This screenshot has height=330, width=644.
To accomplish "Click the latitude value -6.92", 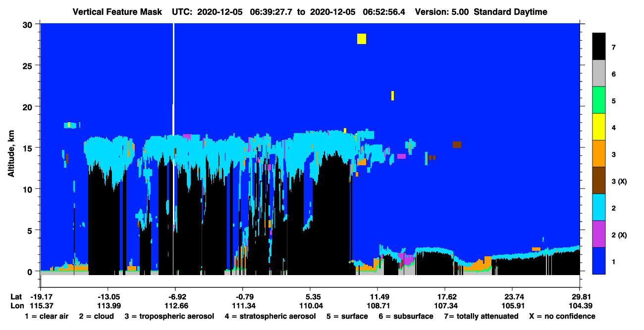I will (177, 297).
